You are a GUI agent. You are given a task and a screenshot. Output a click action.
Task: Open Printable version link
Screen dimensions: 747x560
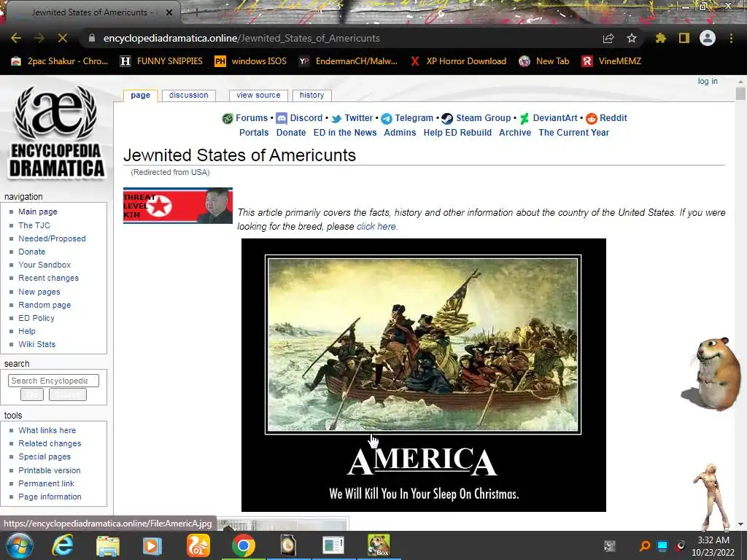[50, 470]
